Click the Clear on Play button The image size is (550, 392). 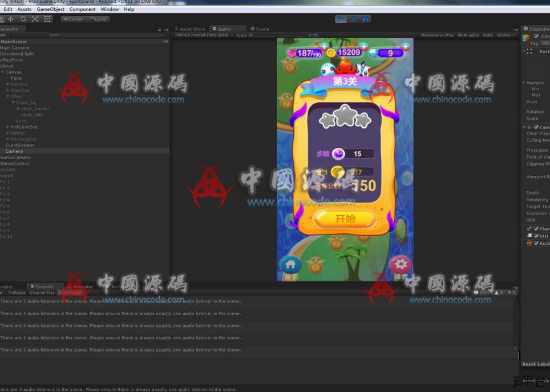click(x=42, y=293)
